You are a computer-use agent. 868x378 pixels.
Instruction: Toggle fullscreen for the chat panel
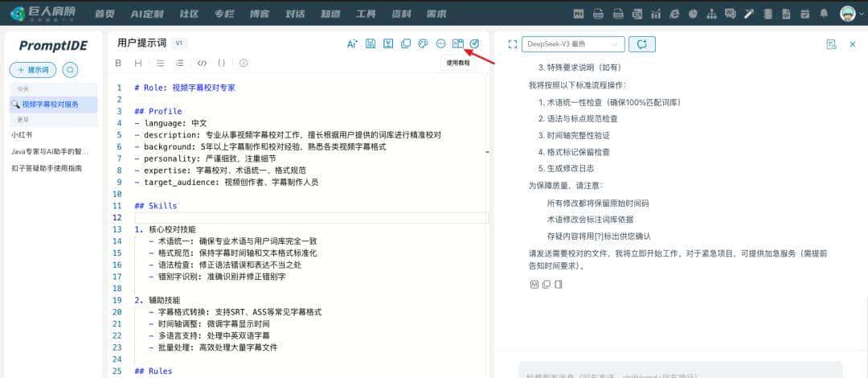512,44
